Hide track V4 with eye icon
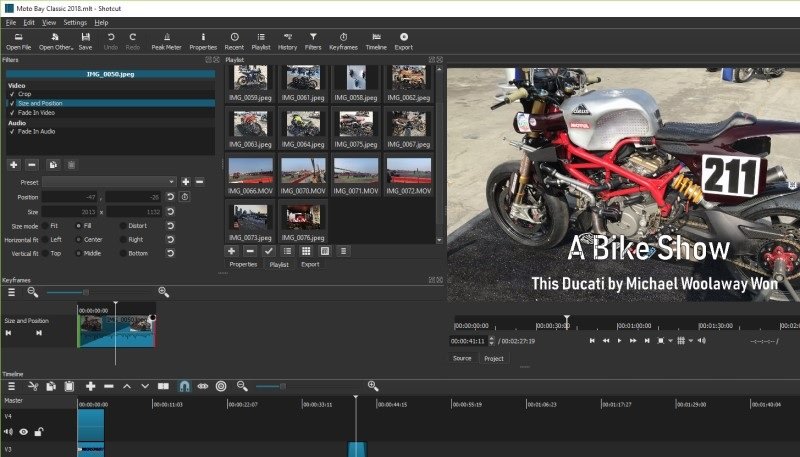The width and height of the screenshot is (800, 457). coord(23,431)
